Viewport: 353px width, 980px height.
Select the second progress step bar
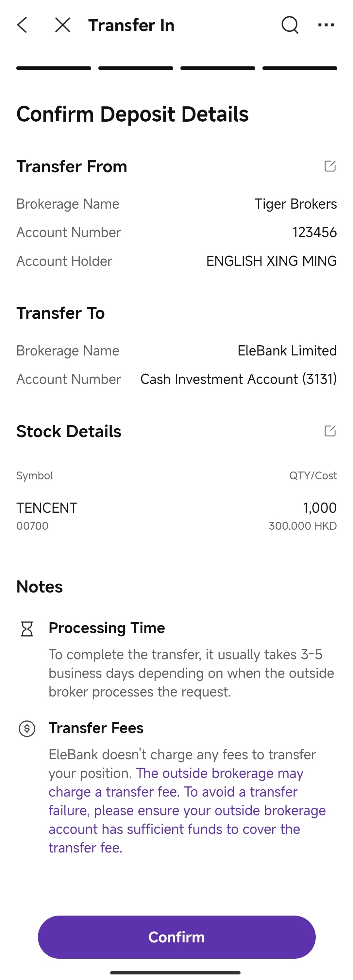point(136,68)
